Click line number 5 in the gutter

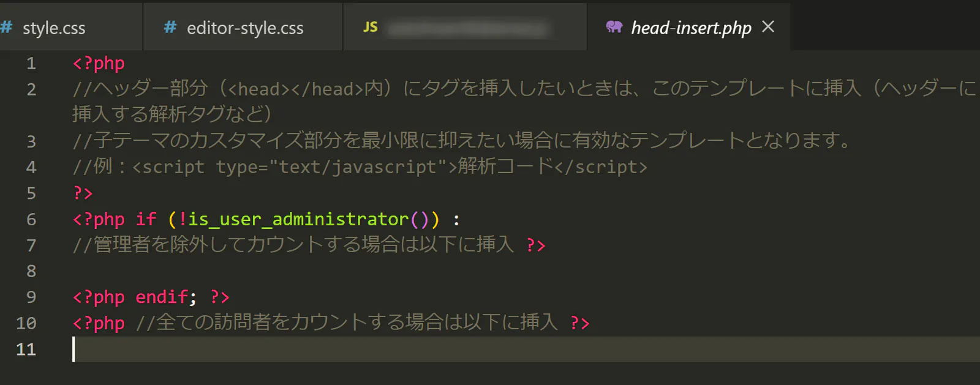coord(31,193)
